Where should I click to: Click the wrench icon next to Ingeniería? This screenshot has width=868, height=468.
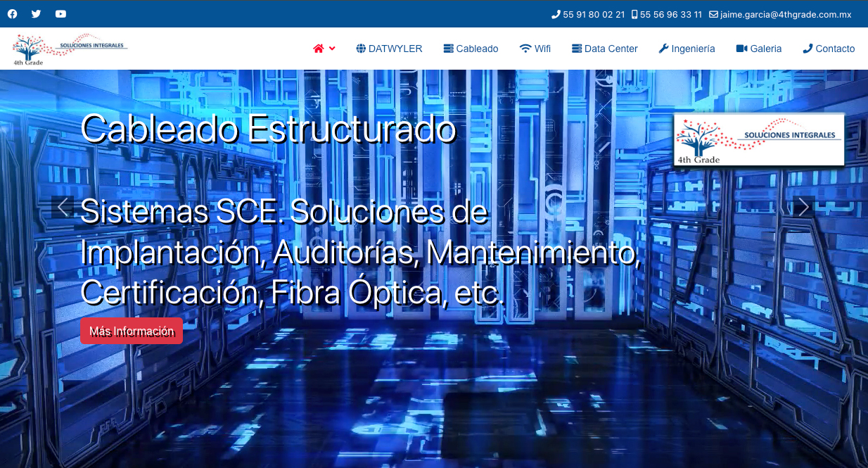click(x=663, y=49)
